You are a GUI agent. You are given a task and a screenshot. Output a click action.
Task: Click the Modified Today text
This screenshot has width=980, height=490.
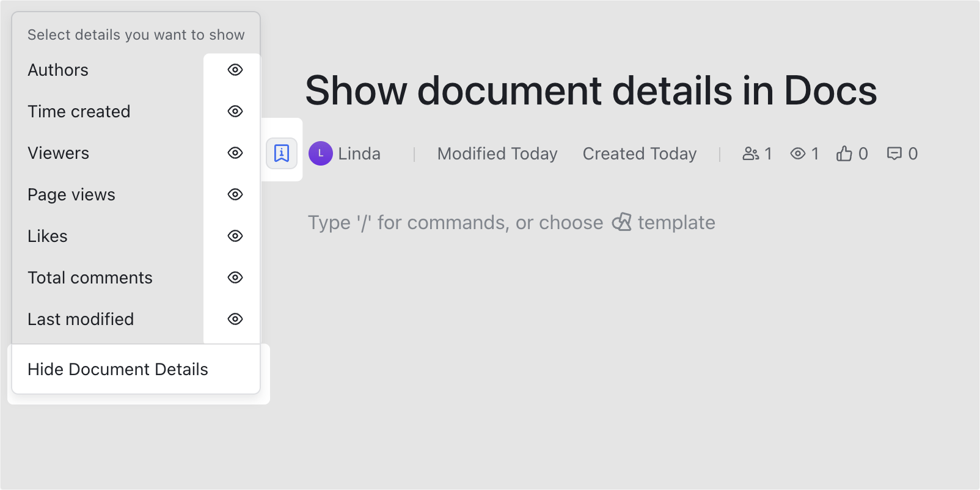coord(497,153)
